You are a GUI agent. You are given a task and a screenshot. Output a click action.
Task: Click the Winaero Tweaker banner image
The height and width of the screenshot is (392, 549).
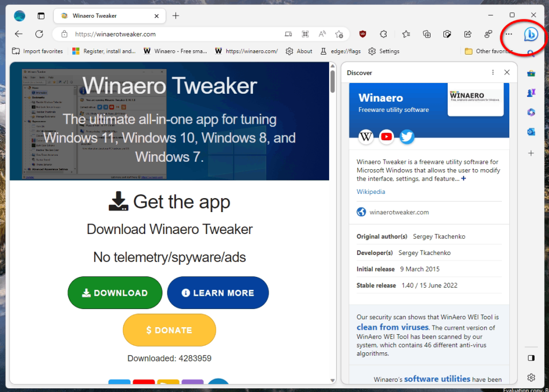pos(169,121)
